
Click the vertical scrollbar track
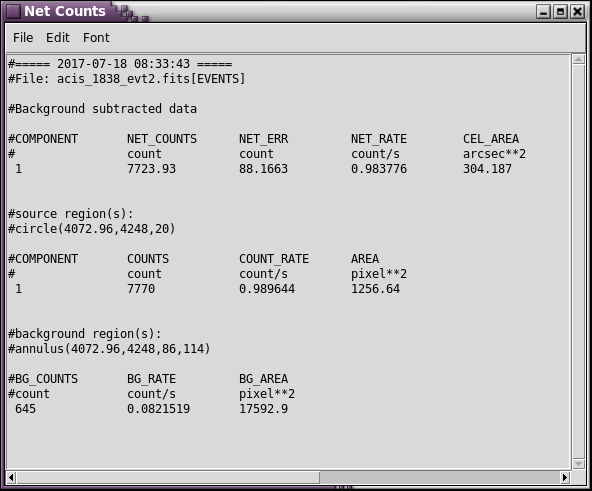tap(578, 261)
